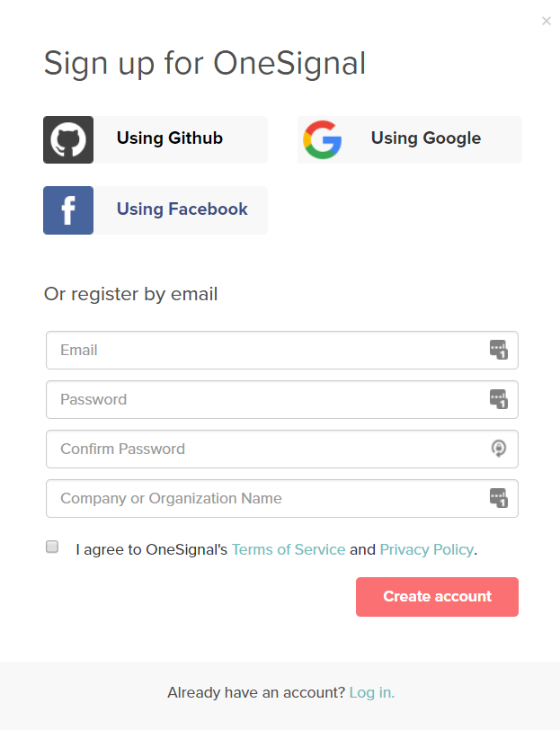Click the GitHub logo icon
The image size is (560, 730).
(67, 139)
